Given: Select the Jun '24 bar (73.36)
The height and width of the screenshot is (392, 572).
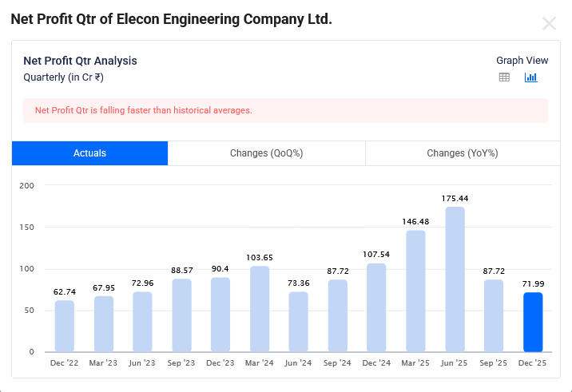Looking at the screenshot, I should [x=299, y=322].
